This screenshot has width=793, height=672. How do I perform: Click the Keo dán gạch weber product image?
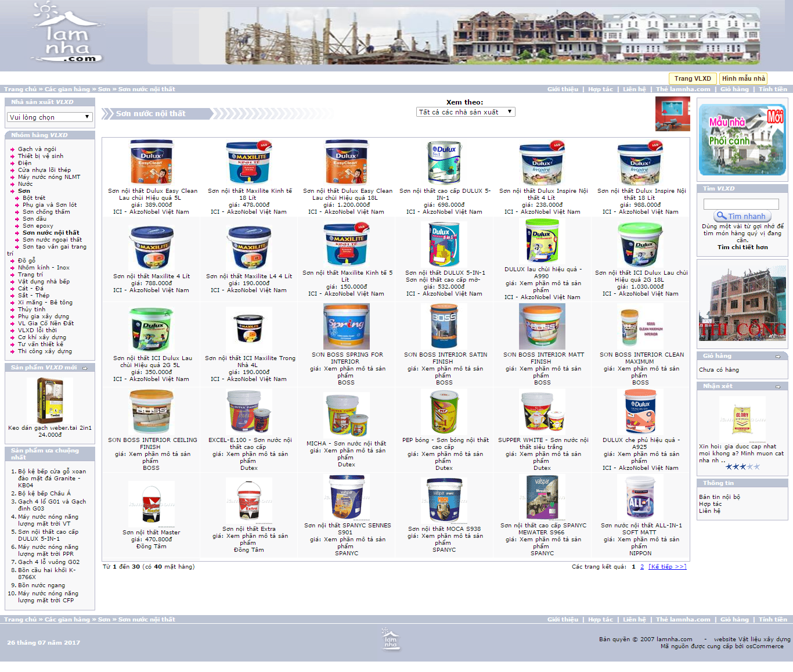tap(49, 400)
